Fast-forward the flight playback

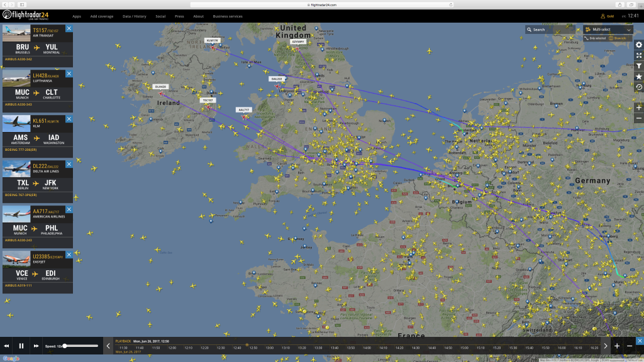[36, 346]
